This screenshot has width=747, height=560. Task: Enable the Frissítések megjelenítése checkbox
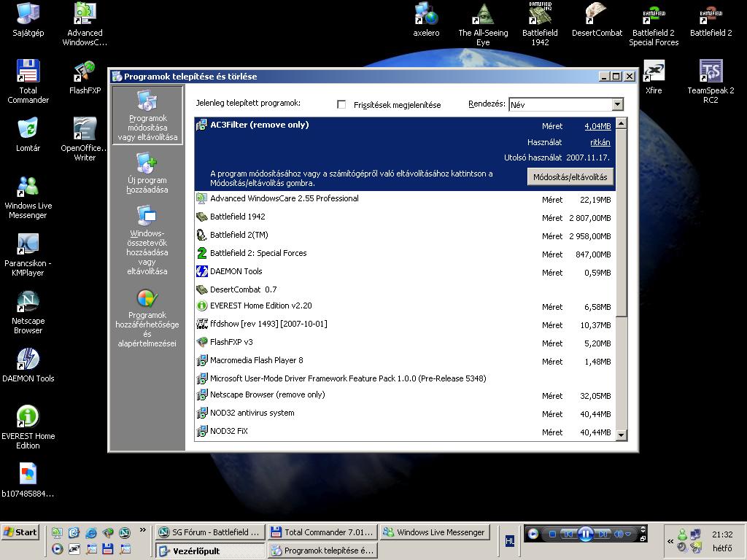pos(341,104)
